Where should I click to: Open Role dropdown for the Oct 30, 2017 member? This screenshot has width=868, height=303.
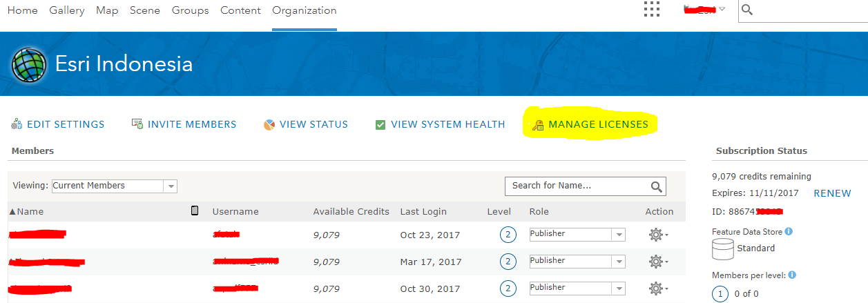(x=577, y=288)
